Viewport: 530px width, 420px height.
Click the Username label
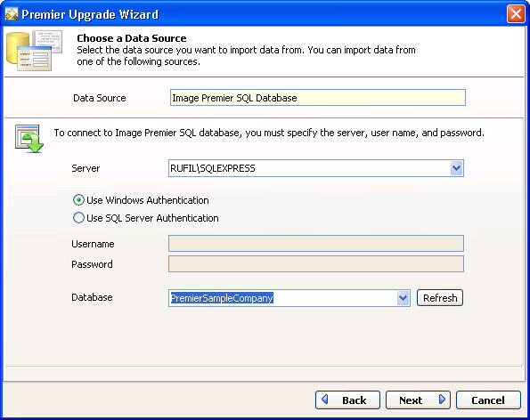click(93, 244)
